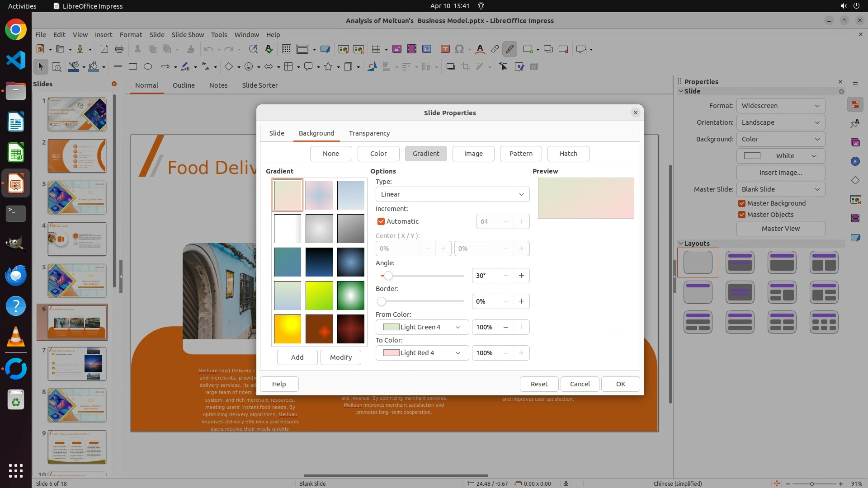Uncheck the Automatic increment checkbox
This screenshot has height=488, width=868.
point(381,221)
